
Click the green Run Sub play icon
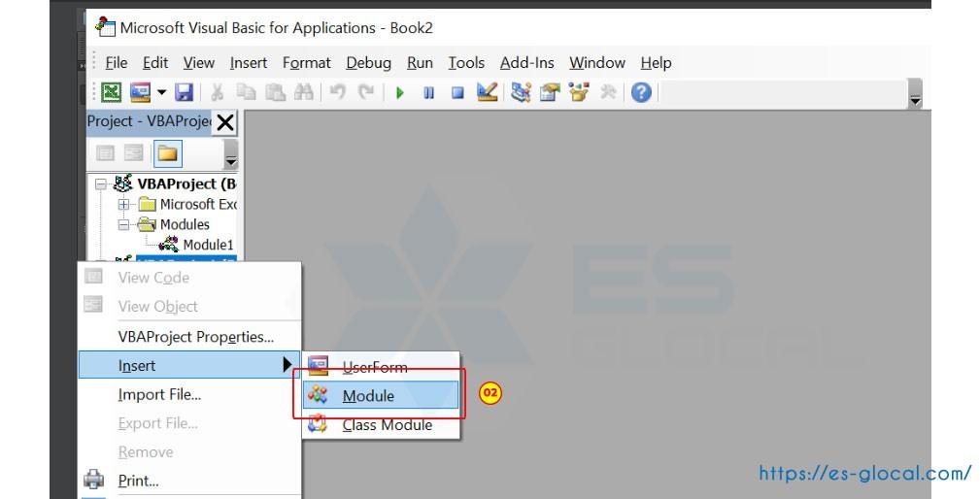tap(400, 93)
